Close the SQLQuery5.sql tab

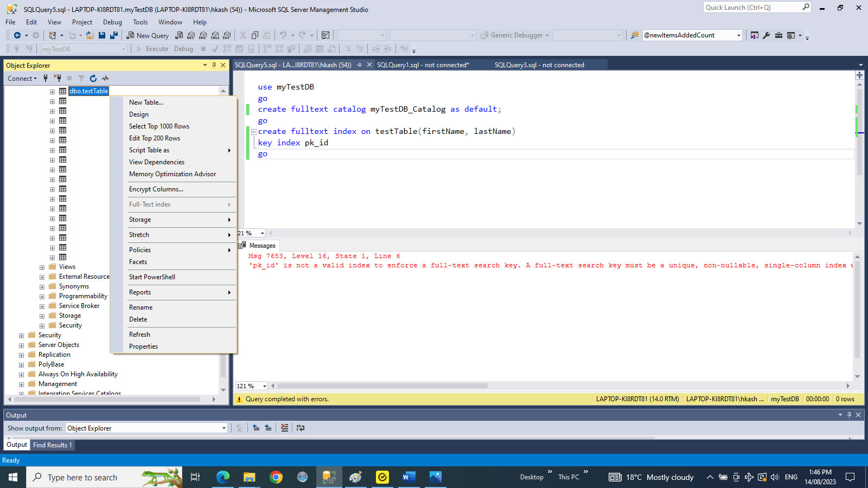[369, 65]
